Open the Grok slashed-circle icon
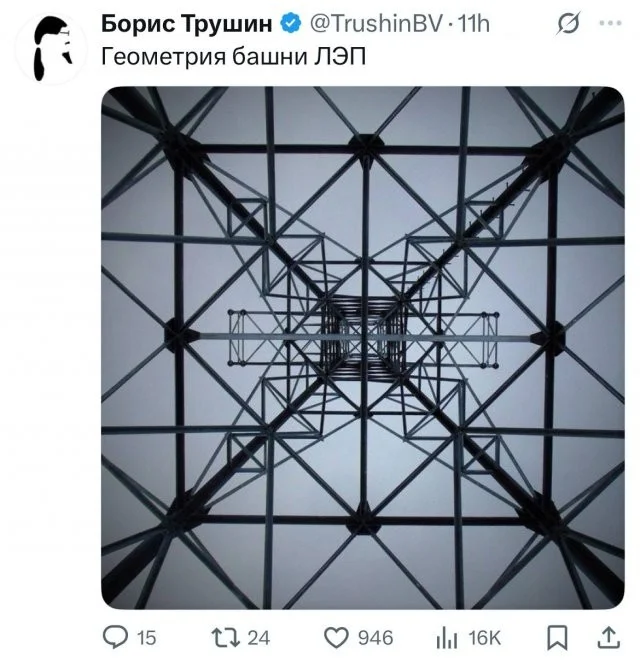The height and width of the screenshot is (667, 640). click(x=567, y=23)
